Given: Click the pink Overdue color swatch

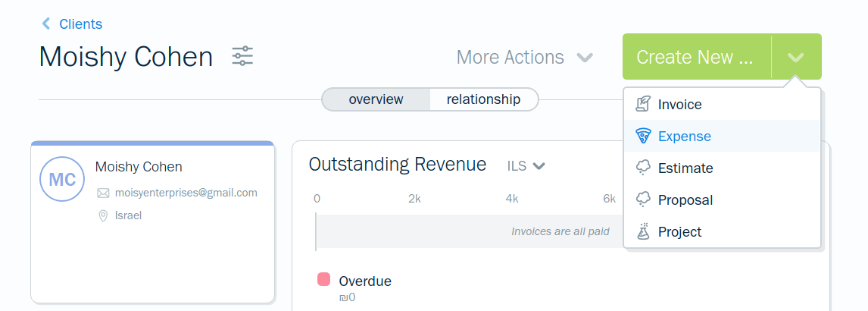Looking at the screenshot, I should click(x=323, y=280).
